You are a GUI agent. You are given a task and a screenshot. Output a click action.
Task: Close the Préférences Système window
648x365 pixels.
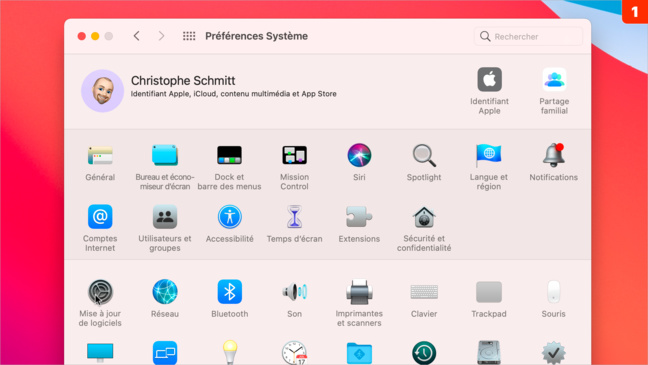click(82, 36)
